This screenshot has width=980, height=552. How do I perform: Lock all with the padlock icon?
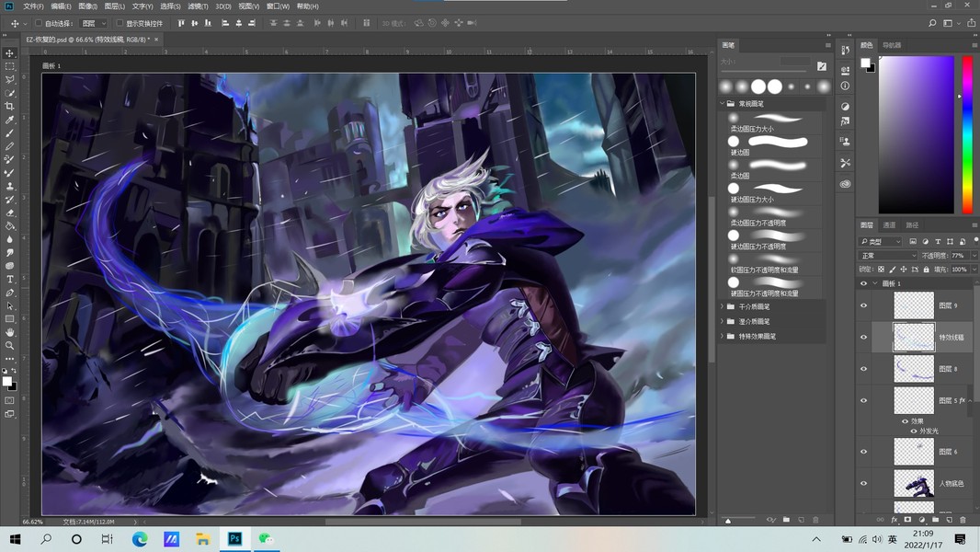coord(926,270)
